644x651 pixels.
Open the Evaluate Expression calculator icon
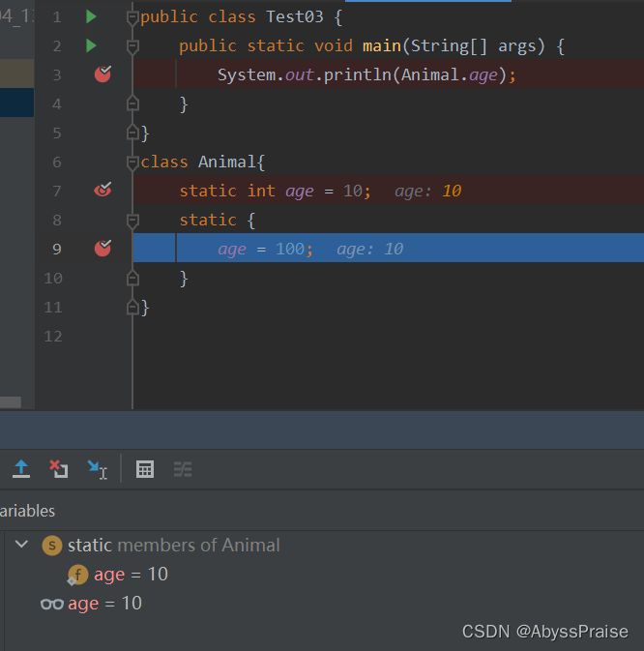[x=145, y=469]
